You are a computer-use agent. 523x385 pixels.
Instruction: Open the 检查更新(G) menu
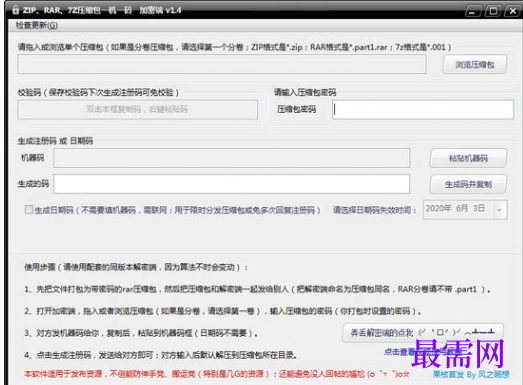coord(37,25)
